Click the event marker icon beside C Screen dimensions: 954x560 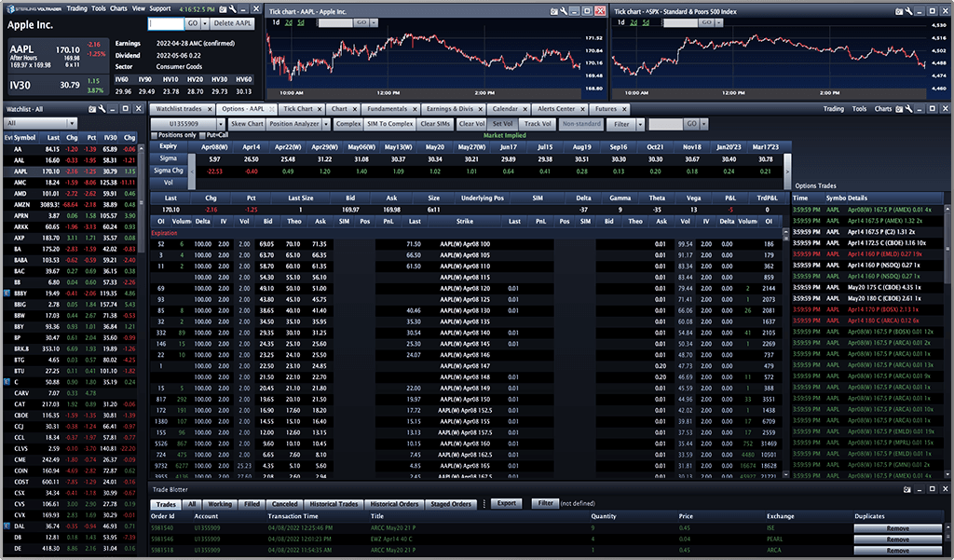pos(7,382)
